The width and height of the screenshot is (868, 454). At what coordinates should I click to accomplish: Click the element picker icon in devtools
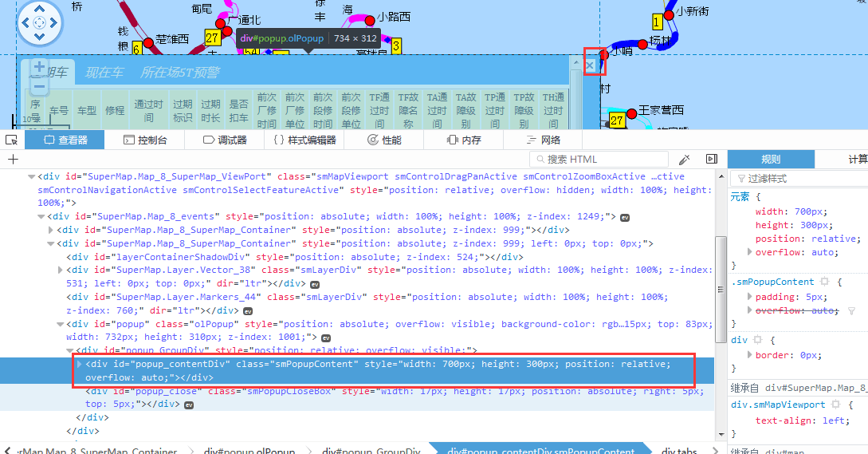click(12, 140)
